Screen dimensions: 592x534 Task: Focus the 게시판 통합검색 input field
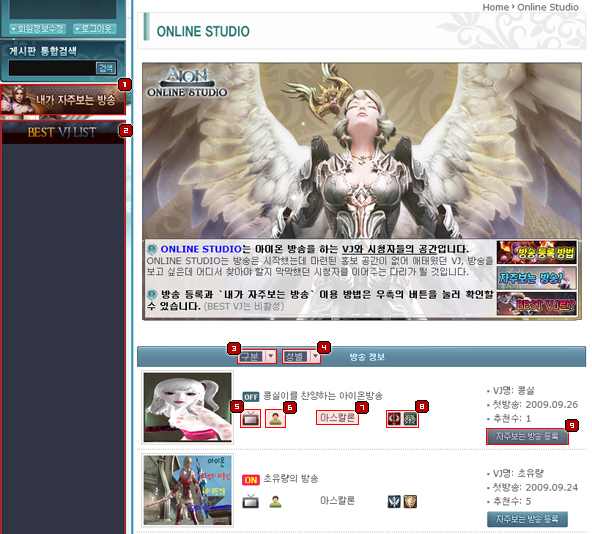(x=52, y=68)
